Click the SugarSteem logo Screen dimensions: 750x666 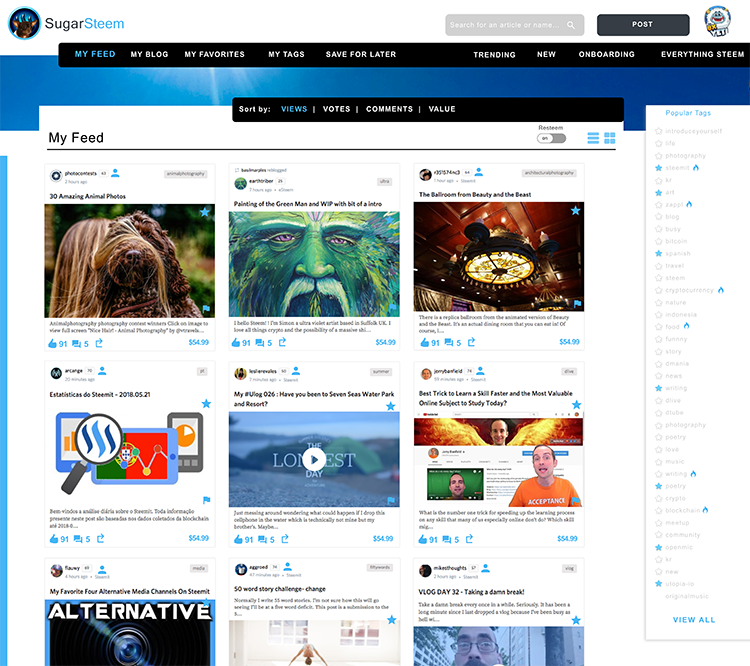coord(66,23)
